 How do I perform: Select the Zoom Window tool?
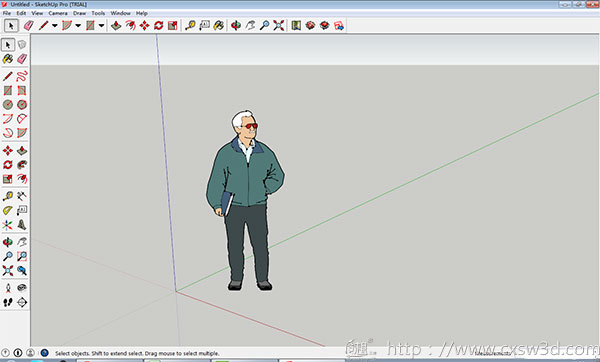coord(22,256)
